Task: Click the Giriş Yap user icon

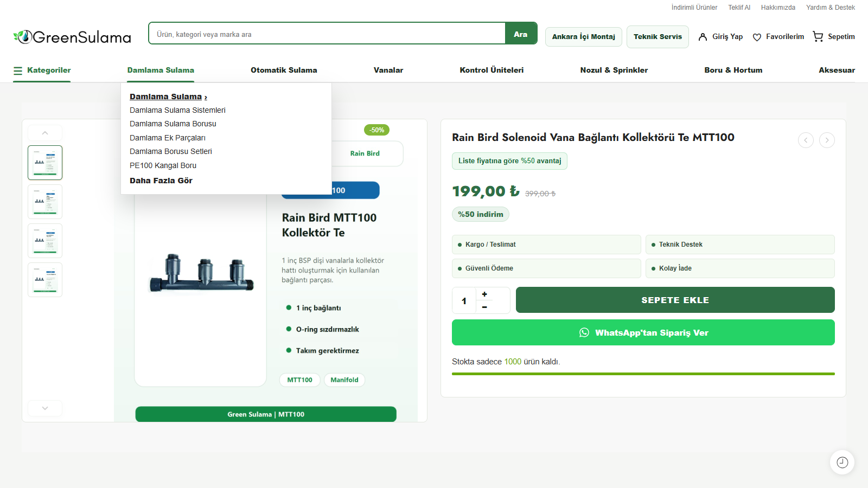Action: pyautogui.click(x=703, y=37)
